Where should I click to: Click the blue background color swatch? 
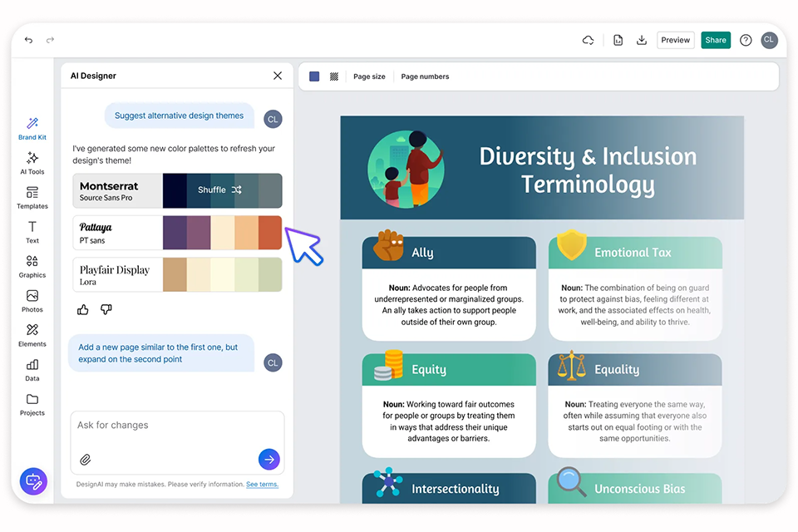[314, 76]
